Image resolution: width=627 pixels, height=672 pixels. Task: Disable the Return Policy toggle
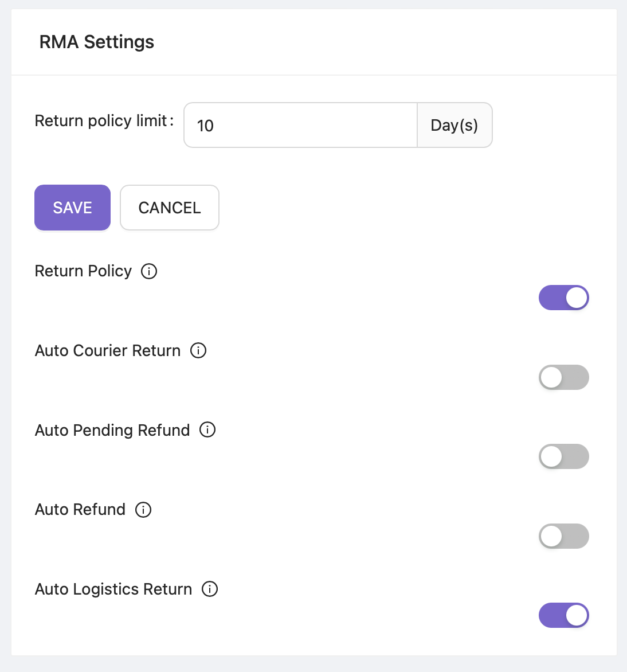coord(564,298)
